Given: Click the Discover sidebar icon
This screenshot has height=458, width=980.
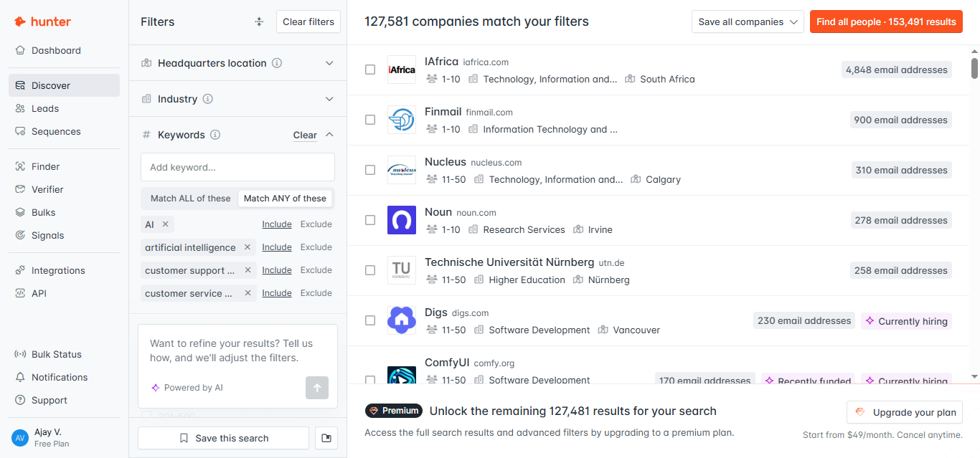Looking at the screenshot, I should tap(20, 85).
